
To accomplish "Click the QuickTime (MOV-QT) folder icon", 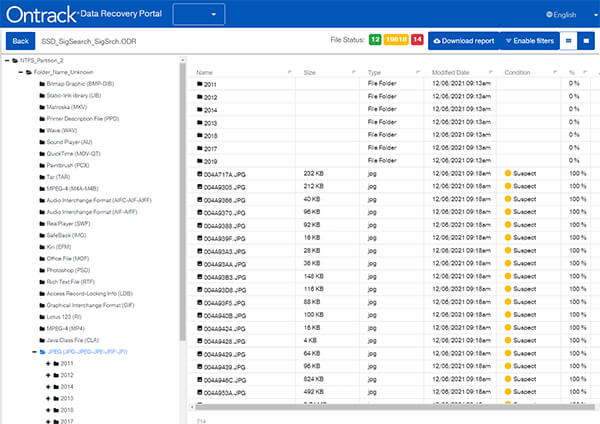I will click(42, 154).
